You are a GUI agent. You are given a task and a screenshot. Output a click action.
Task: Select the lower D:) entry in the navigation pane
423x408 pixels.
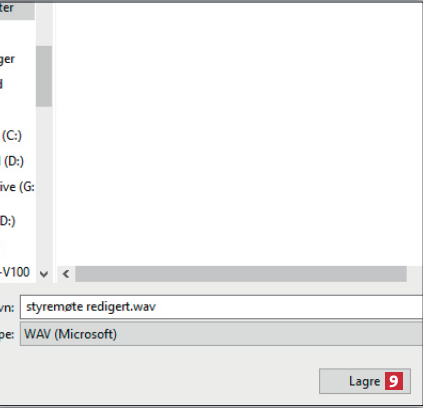8,221
